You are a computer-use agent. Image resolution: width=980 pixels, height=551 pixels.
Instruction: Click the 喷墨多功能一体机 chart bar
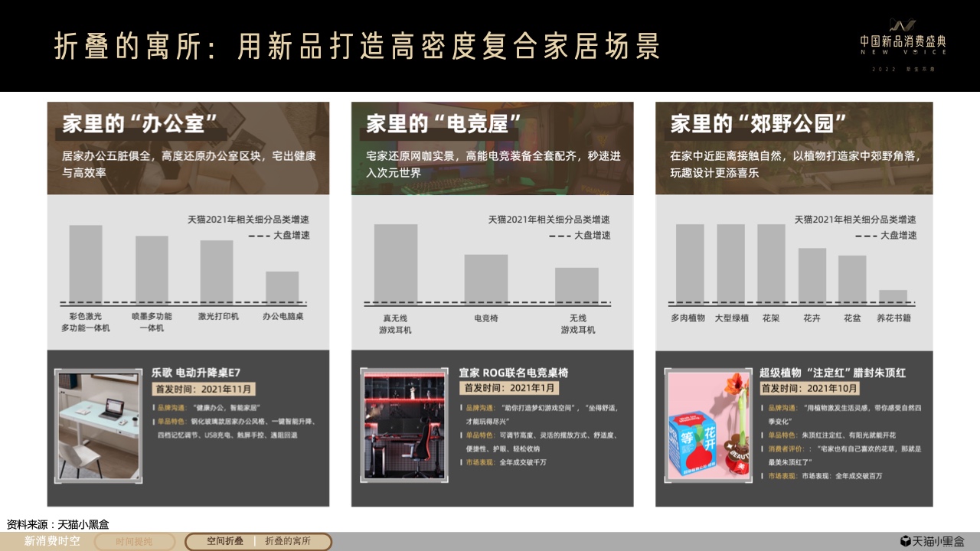[x=152, y=269]
